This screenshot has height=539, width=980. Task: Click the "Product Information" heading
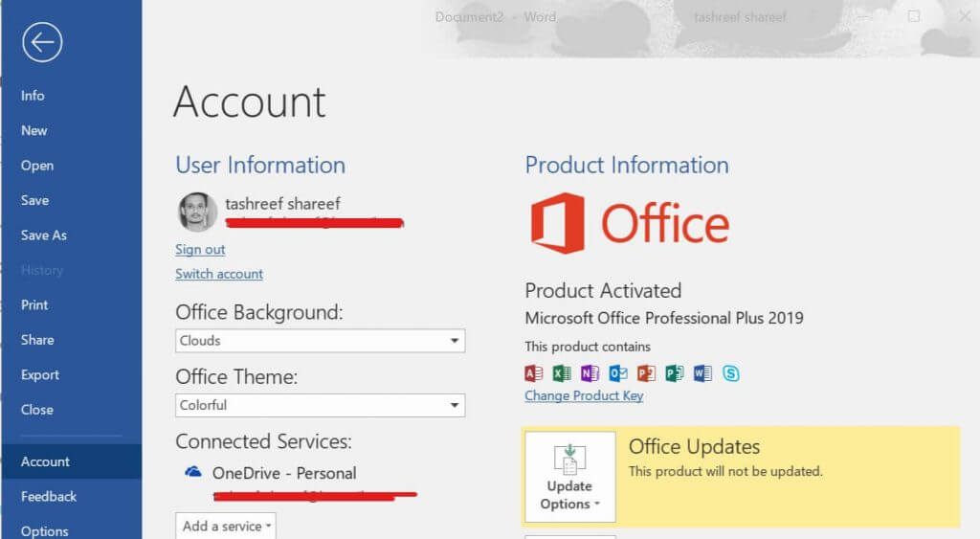tap(627, 165)
